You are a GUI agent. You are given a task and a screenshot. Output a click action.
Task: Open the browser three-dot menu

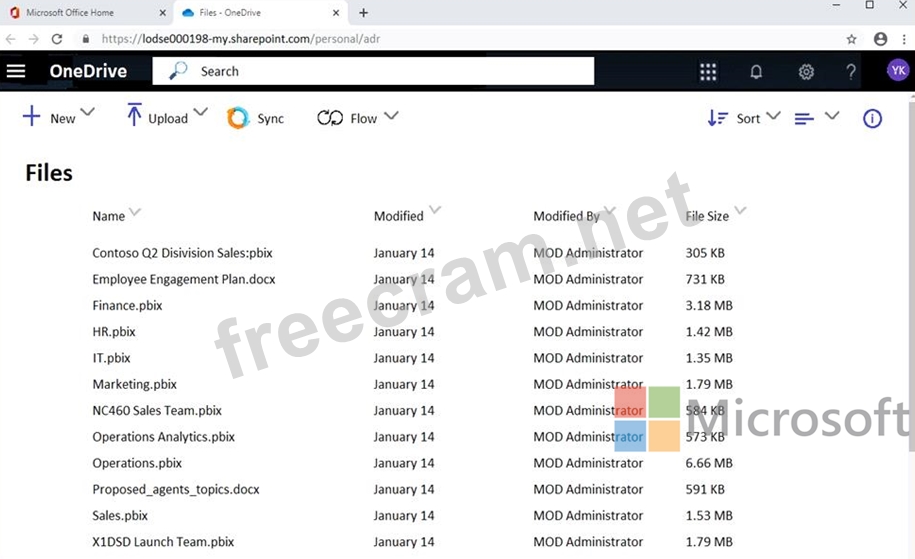click(904, 39)
